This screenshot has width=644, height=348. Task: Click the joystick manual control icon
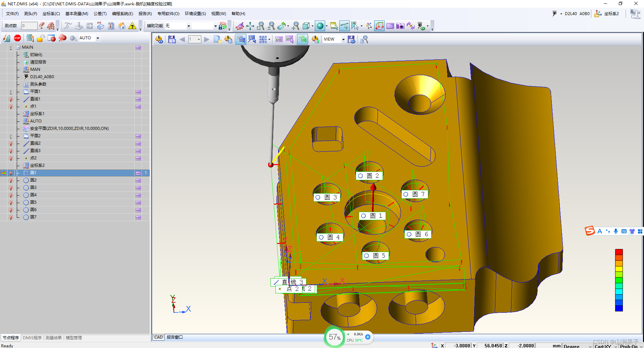79,26
